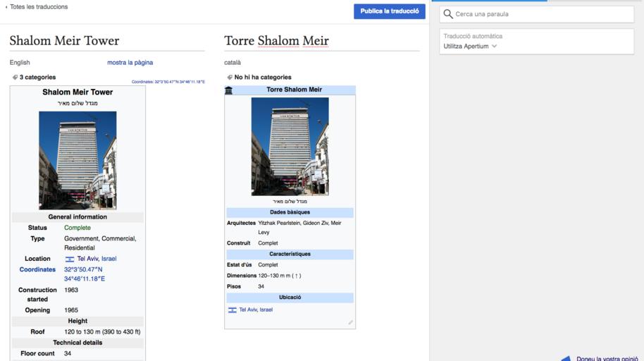Click the bold Coordinates label link
The width and height of the screenshot is (644, 361).
click(x=37, y=269)
